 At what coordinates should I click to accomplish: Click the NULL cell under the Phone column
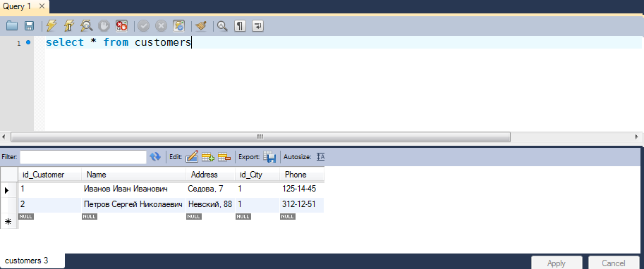[x=288, y=216]
